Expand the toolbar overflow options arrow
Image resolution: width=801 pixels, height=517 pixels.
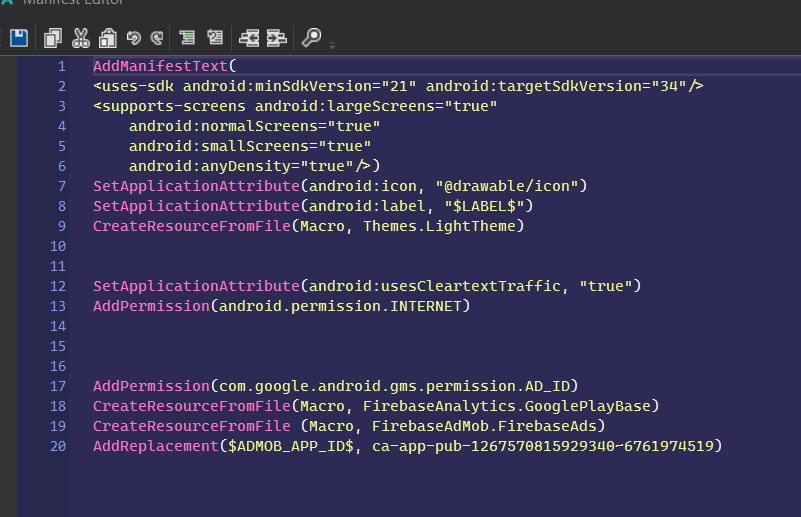333,46
